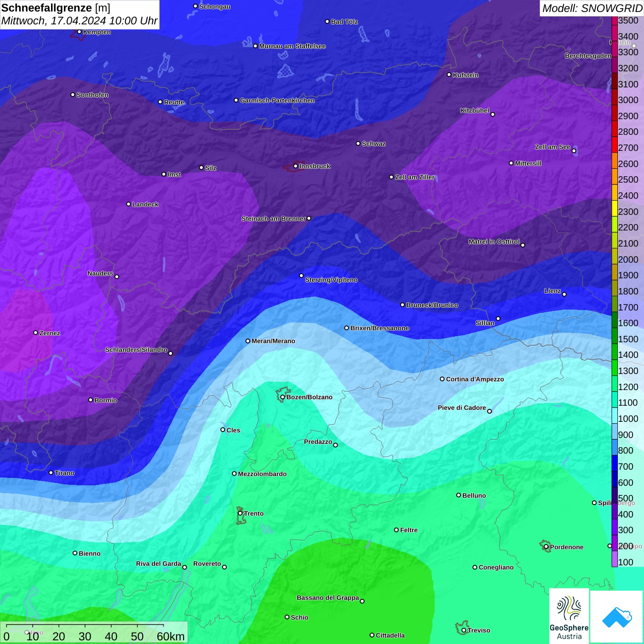644x644 pixels.
Task: Click the Lienz city label
Action: [x=552, y=291]
